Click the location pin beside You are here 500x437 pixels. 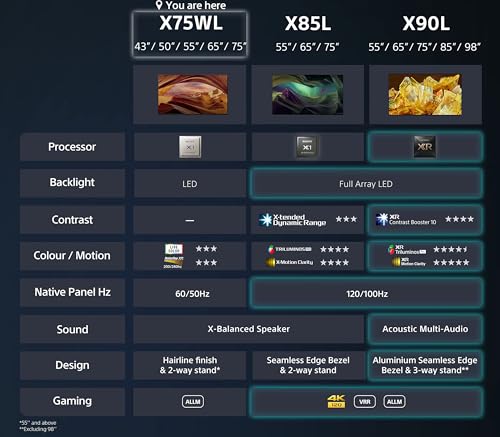[x=159, y=5]
